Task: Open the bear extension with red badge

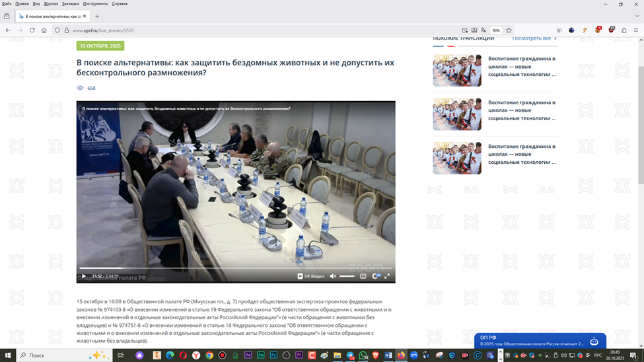Action: 598,30
